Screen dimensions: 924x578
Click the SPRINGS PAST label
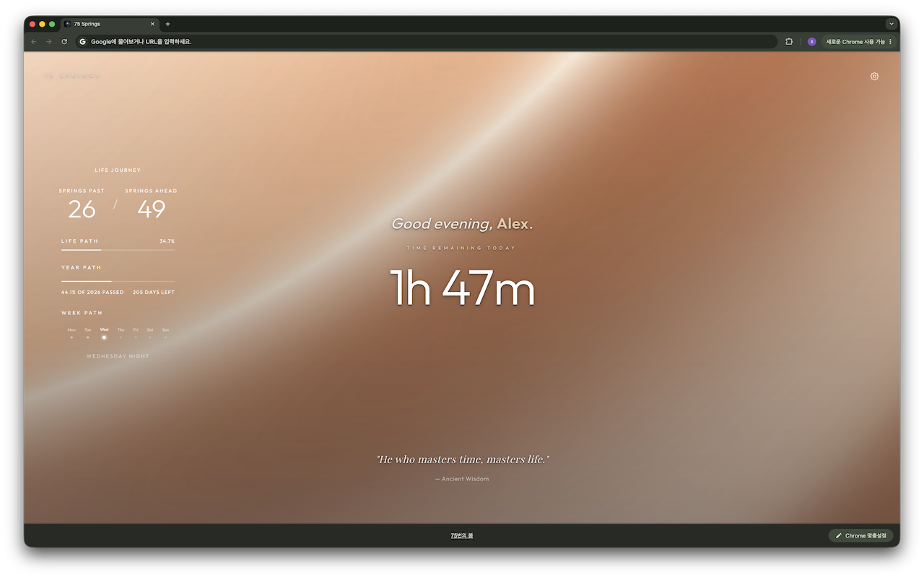pyautogui.click(x=82, y=191)
